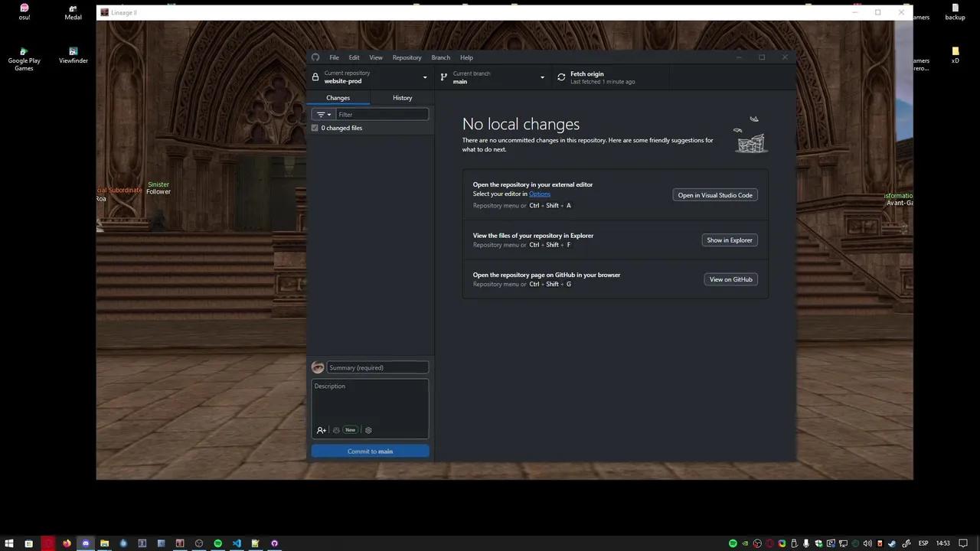The width and height of the screenshot is (980, 551).
Task: Open Firefox from the taskbar
Action: coord(67,543)
